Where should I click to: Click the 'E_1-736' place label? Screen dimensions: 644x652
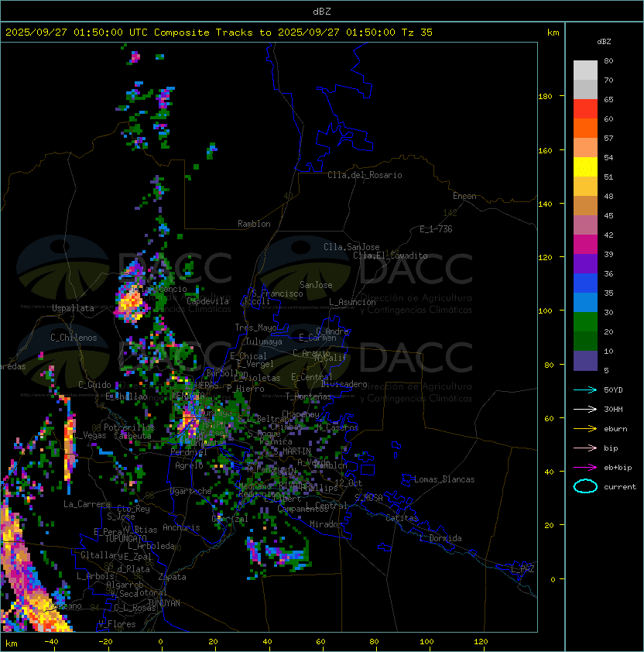pyautogui.click(x=436, y=229)
